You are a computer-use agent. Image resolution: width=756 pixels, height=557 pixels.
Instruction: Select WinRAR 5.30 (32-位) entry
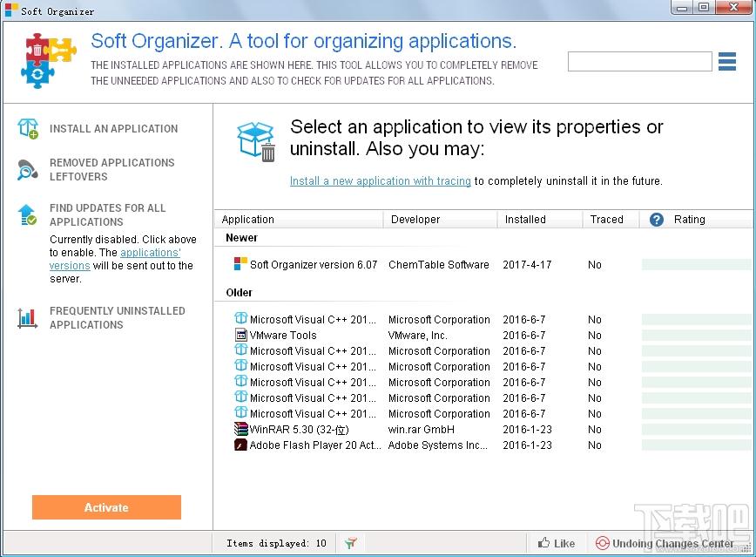pos(299,429)
